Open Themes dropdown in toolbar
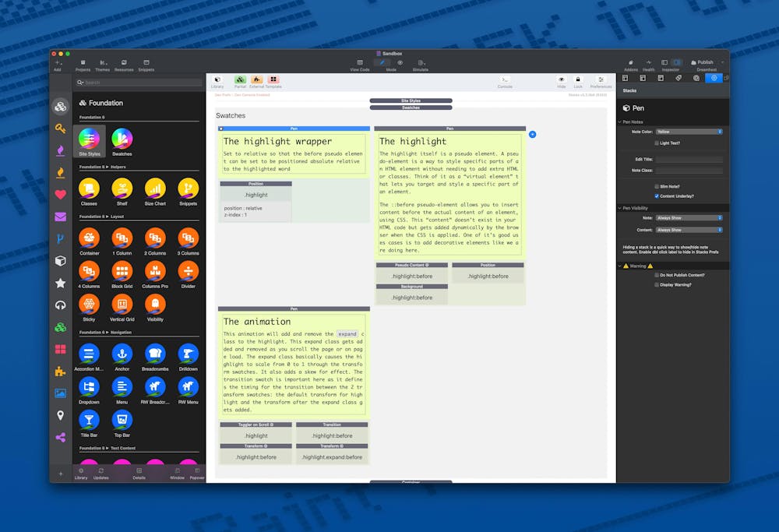 tap(102, 65)
